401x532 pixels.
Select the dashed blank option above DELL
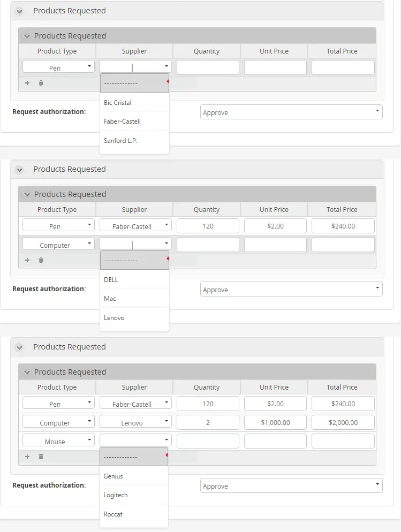point(134,260)
